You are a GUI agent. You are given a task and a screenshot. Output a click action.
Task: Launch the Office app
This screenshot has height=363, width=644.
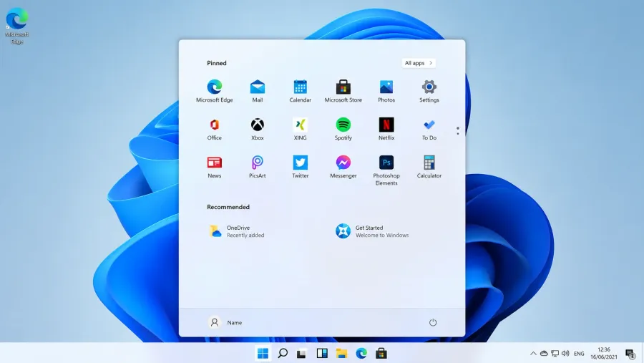[x=215, y=129]
